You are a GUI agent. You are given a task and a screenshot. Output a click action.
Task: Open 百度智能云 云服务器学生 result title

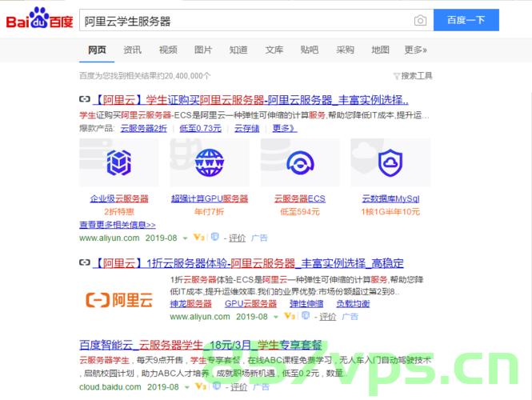coord(201,345)
